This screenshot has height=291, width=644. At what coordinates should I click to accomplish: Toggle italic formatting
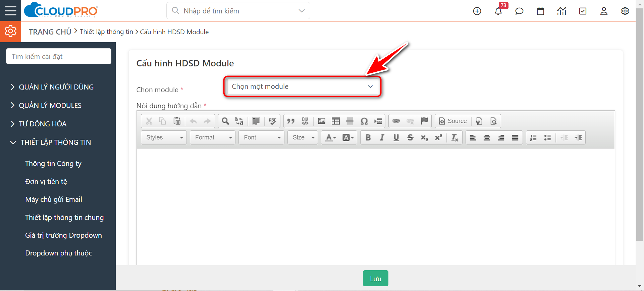click(x=382, y=137)
